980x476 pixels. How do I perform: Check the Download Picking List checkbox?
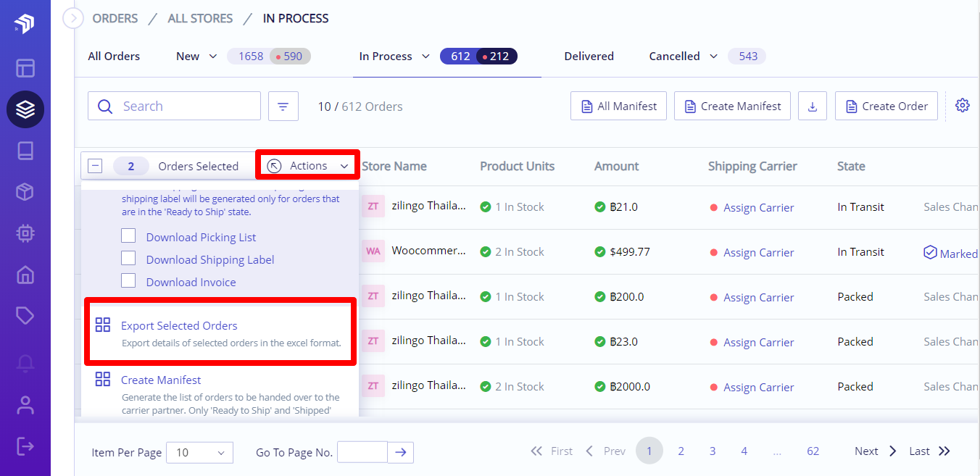coord(128,235)
